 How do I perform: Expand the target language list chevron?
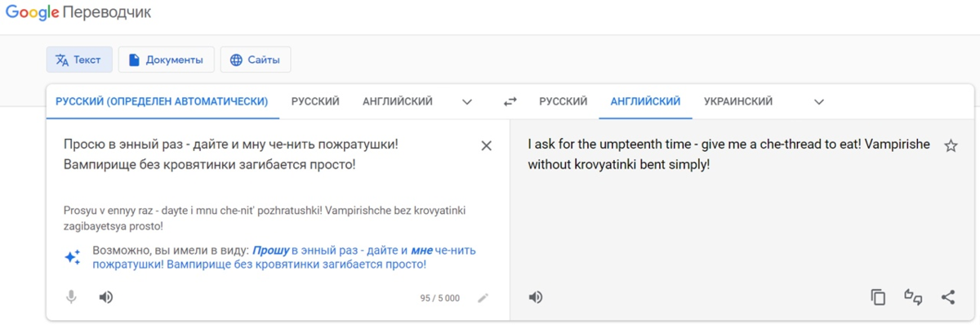click(819, 102)
